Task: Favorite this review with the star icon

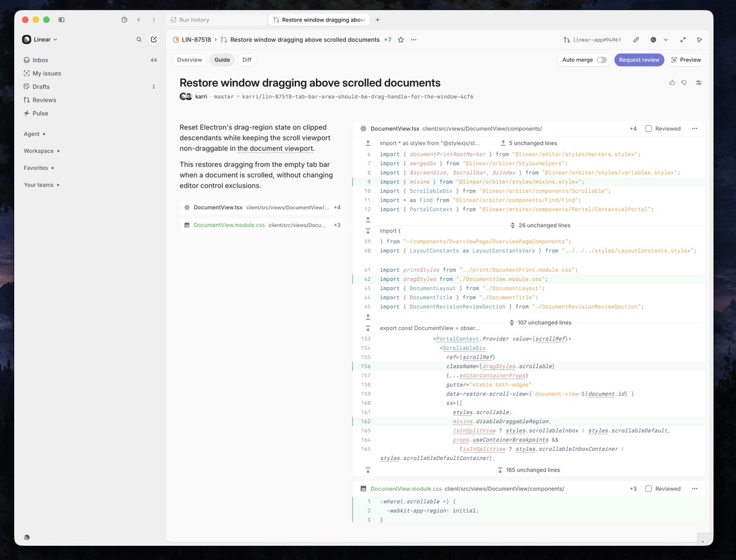Action: pos(401,40)
